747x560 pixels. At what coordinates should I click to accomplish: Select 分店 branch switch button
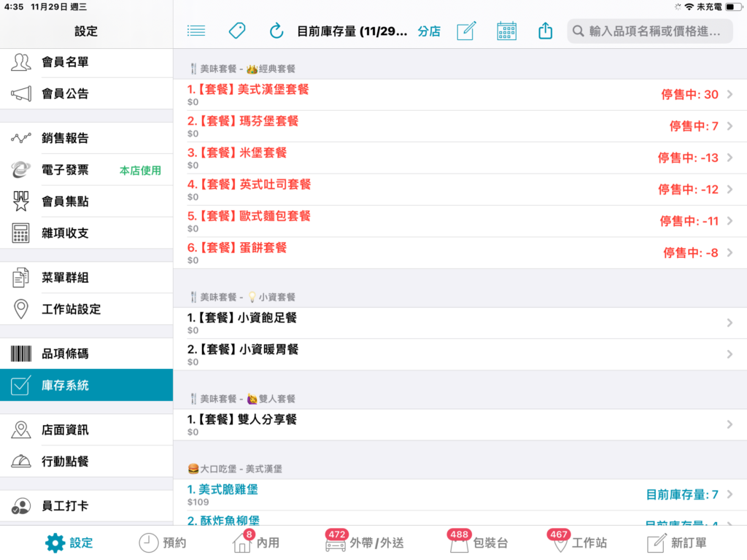pyautogui.click(x=429, y=31)
